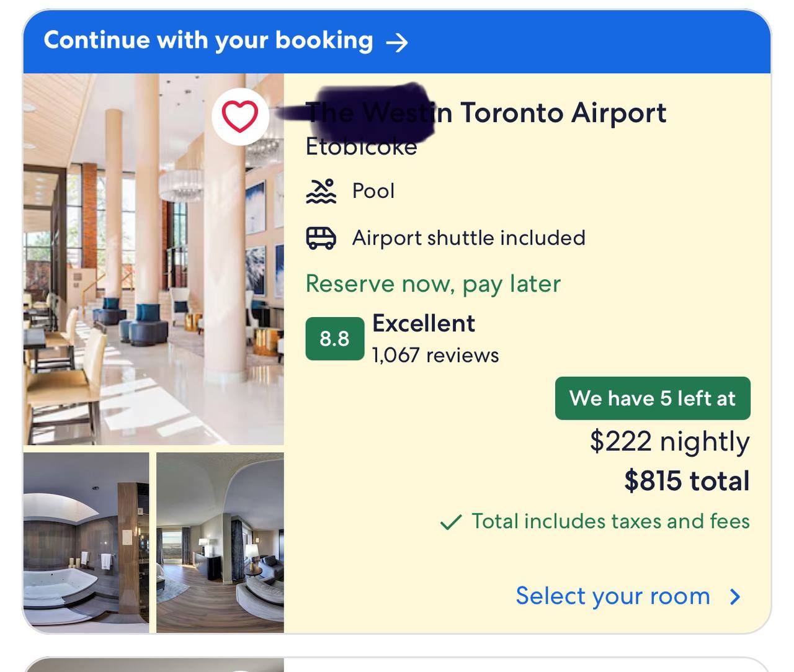Click the arrow beside Continue with your booking
The height and width of the screenshot is (672, 794).
[397, 42]
